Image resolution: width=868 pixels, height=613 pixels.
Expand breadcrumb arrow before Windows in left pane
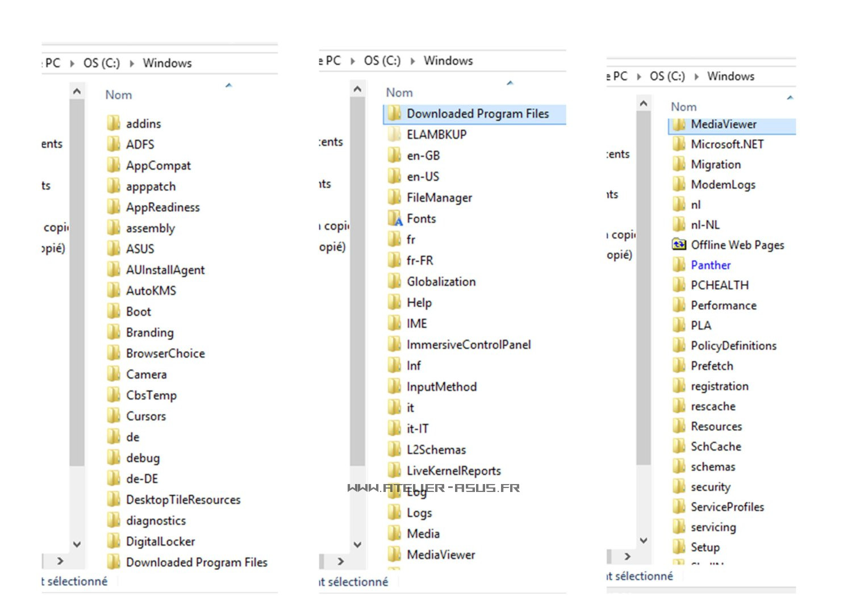click(132, 64)
